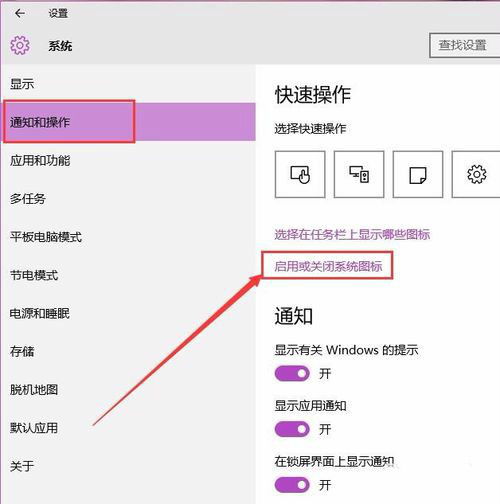Image resolution: width=500 pixels, height=504 pixels.
Task: Click the 查找设置 search box
Action: [x=465, y=45]
